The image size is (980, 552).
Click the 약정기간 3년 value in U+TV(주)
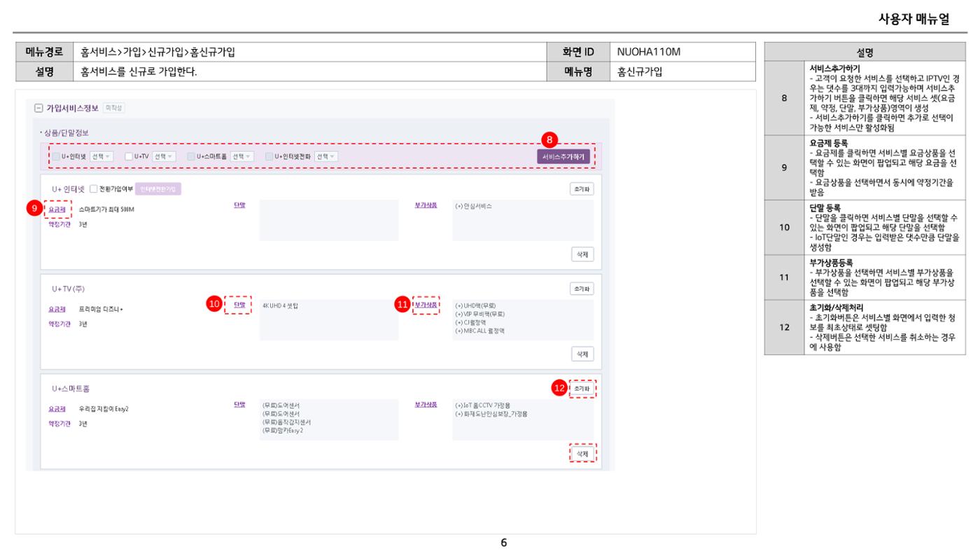[x=83, y=324]
